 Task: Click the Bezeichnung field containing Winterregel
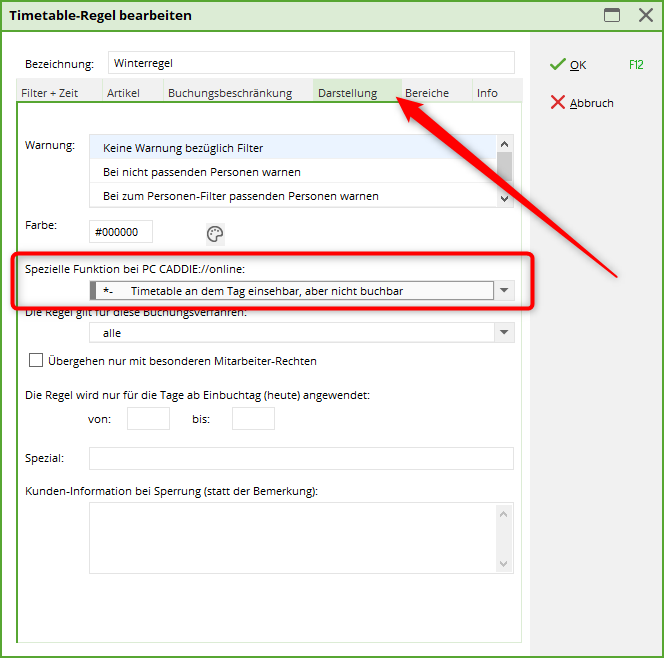coord(310,64)
